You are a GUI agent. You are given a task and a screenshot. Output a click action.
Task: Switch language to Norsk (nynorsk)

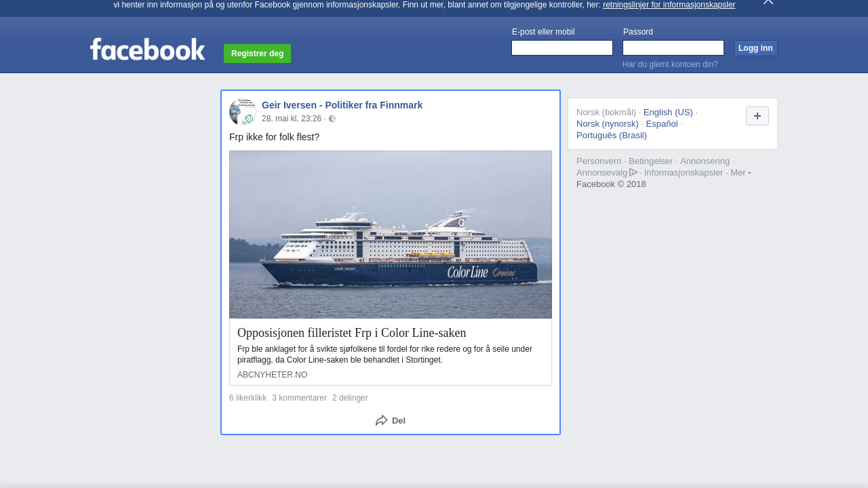tap(607, 123)
